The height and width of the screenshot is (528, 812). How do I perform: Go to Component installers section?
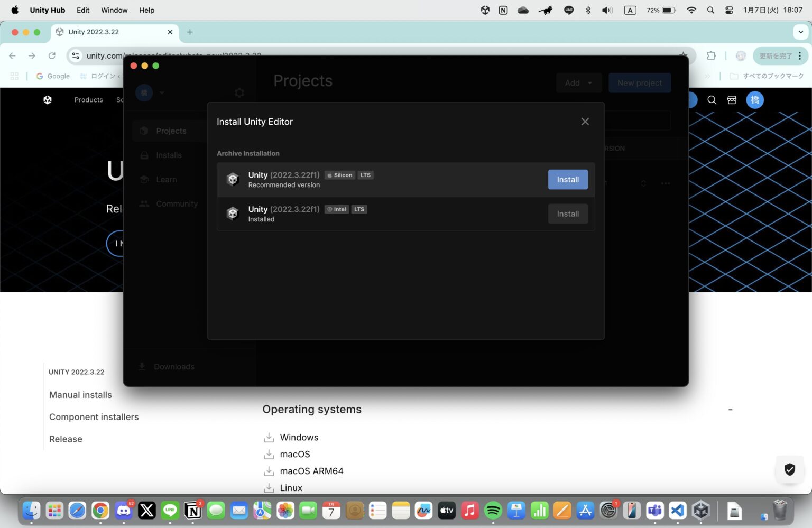[x=94, y=417]
